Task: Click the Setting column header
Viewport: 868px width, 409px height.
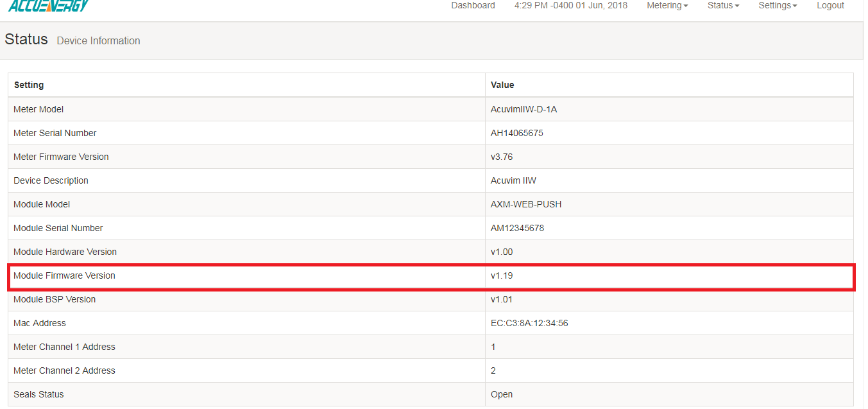Action: 29,85
